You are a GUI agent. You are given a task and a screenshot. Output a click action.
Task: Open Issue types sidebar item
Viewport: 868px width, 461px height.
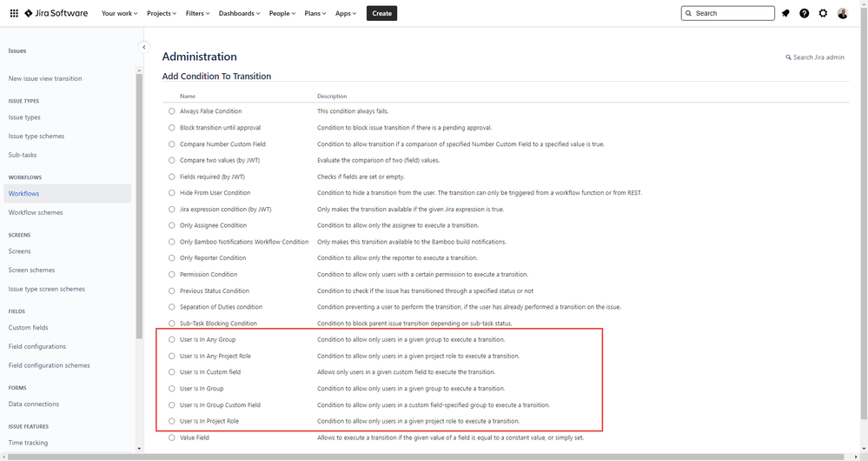24,117
